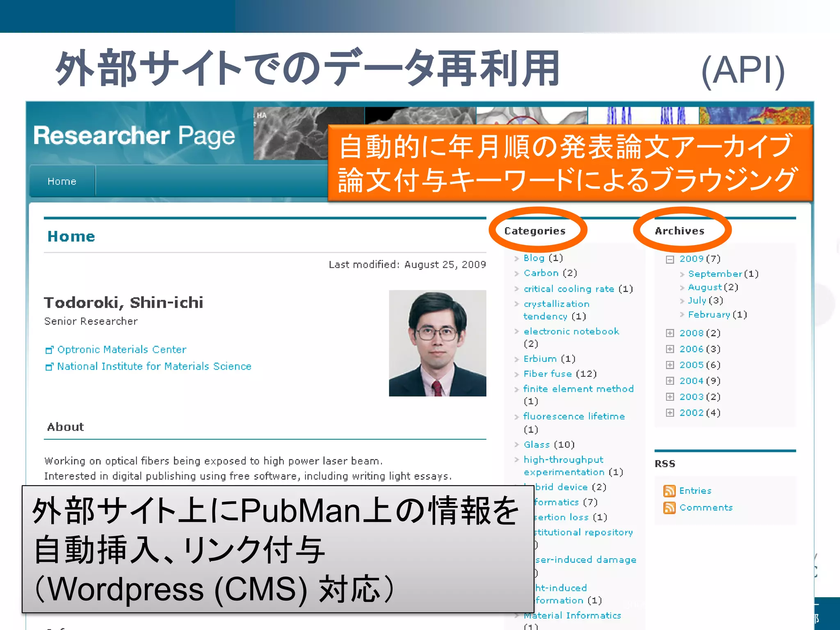This screenshot has width=840, height=630.
Task: Open the 2009 archive link
Action: 692,259
